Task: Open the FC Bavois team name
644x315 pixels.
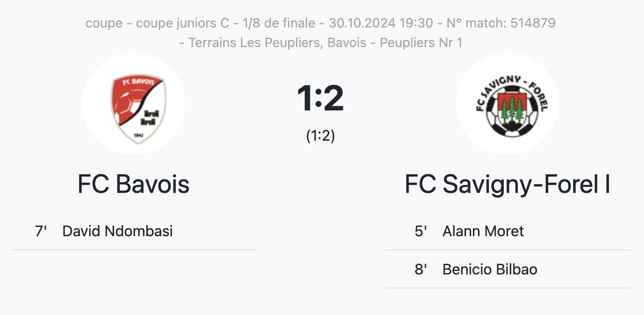Action: (134, 184)
